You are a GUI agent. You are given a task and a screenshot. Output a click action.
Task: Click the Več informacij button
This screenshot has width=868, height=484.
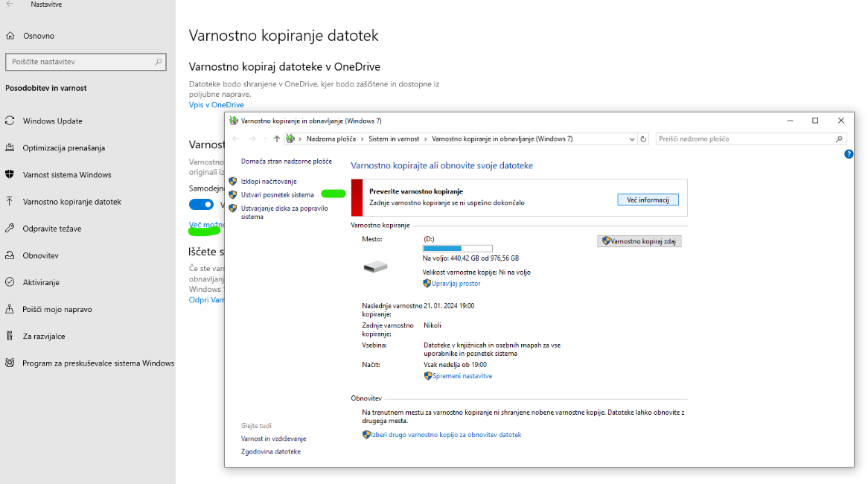(648, 200)
